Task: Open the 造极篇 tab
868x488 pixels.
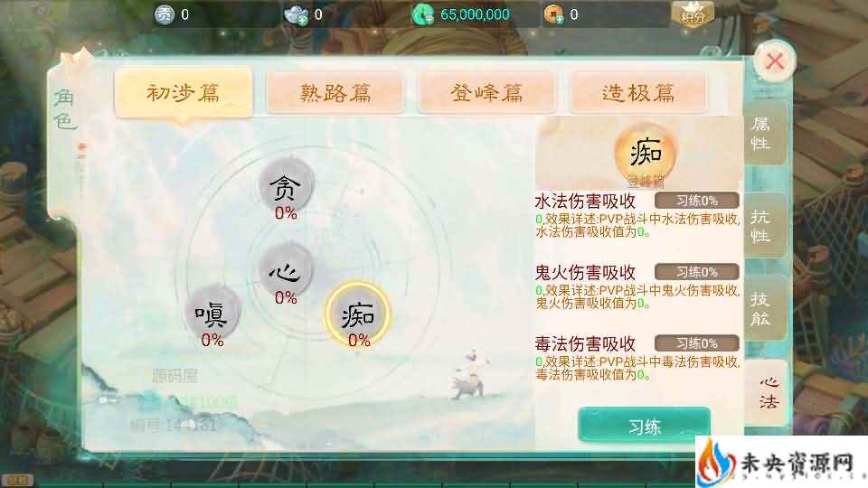Action: pyautogui.click(x=638, y=92)
